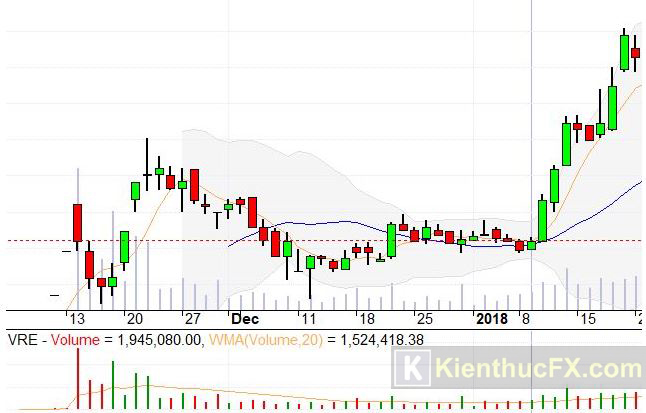Select the 2018 year label on date axis
The width and height of the screenshot is (646, 413).
[491, 319]
